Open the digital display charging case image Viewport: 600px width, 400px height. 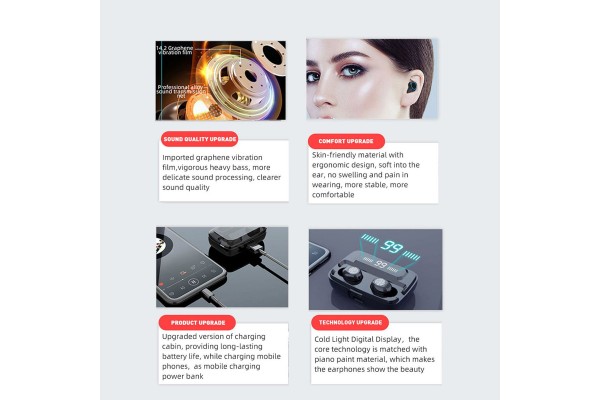point(375,269)
